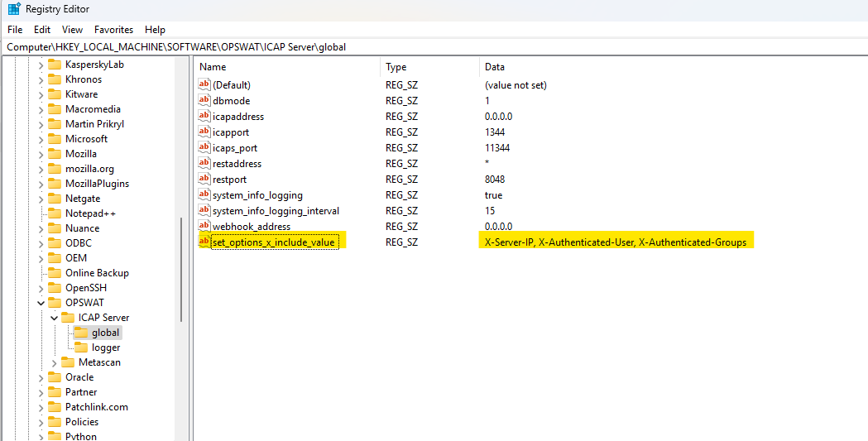Expand the OpenSSH key
This screenshot has height=441, width=868.
pos(41,288)
